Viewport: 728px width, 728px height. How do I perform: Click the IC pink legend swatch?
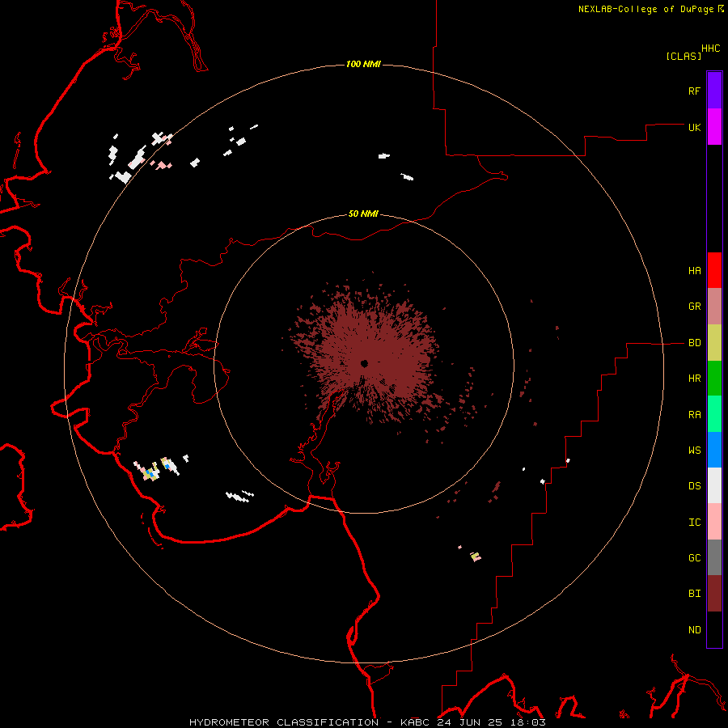point(714,522)
